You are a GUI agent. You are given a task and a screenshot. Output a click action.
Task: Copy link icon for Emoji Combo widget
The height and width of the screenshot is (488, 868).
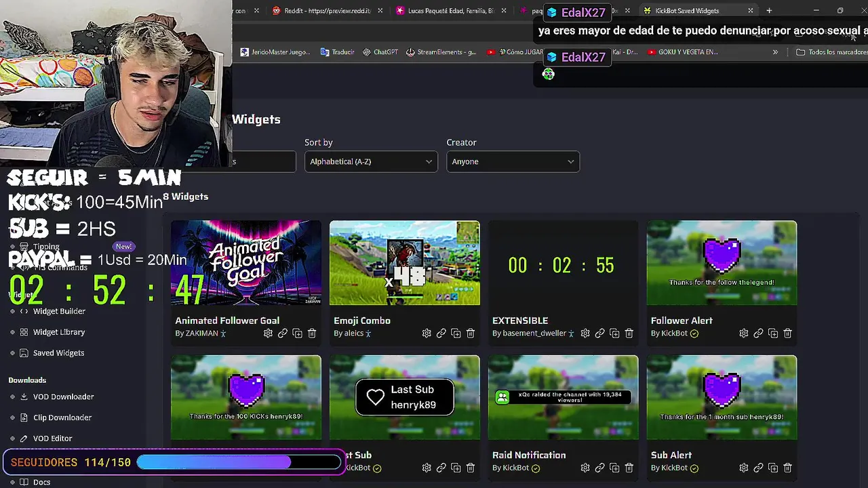pyautogui.click(x=441, y=333)
